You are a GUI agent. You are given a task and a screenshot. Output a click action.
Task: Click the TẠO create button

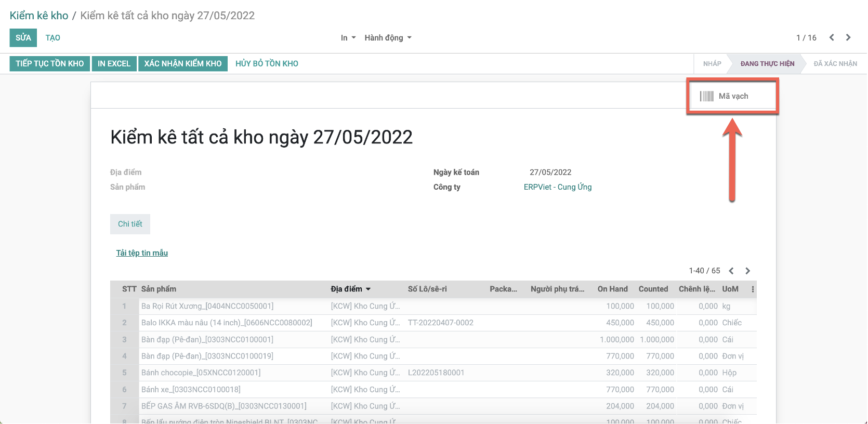point(52,38)
